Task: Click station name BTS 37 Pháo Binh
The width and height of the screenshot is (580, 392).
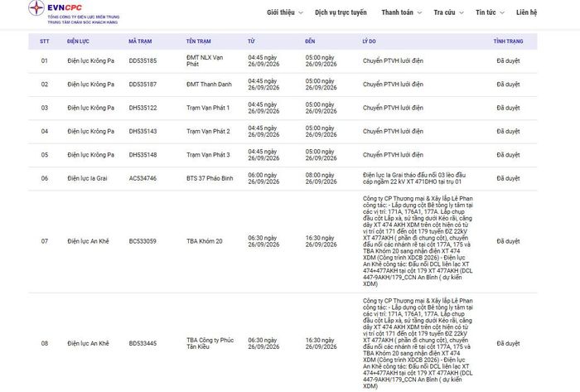Action: (210, 178)
